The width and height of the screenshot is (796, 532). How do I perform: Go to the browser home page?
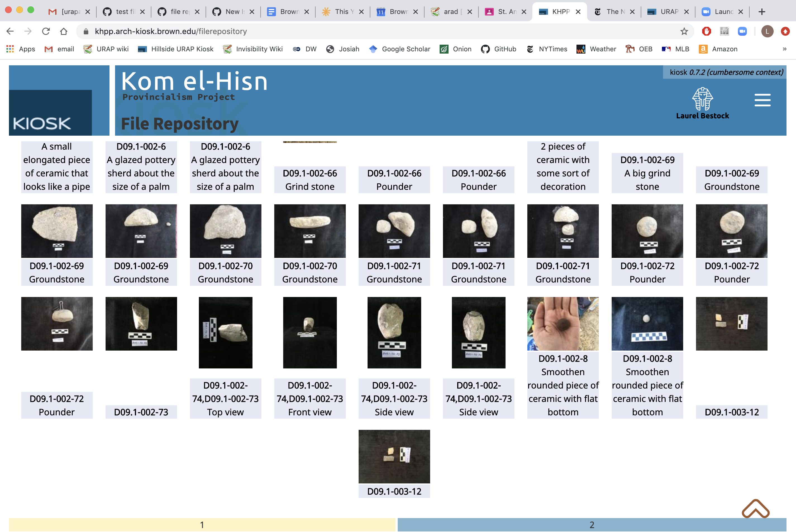point(63,31)
